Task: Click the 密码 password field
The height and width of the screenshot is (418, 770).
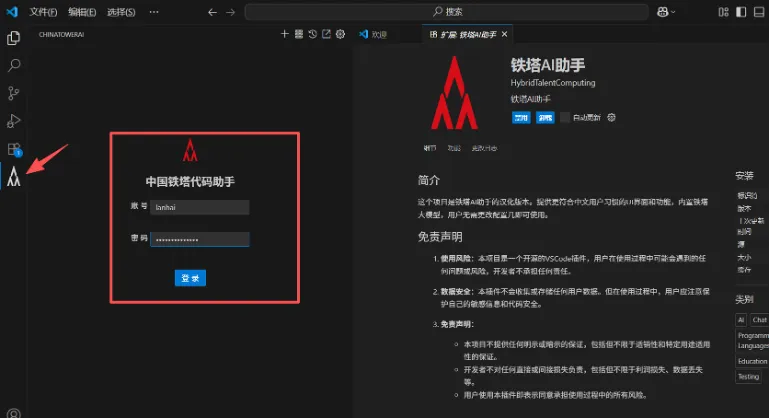Action: pos(200,239)
